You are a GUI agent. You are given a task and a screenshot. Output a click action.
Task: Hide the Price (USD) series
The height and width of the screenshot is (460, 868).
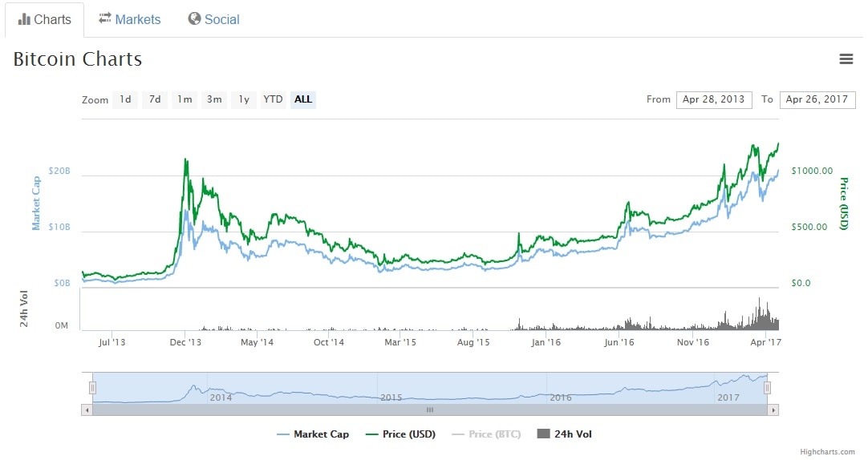point(400,434)
